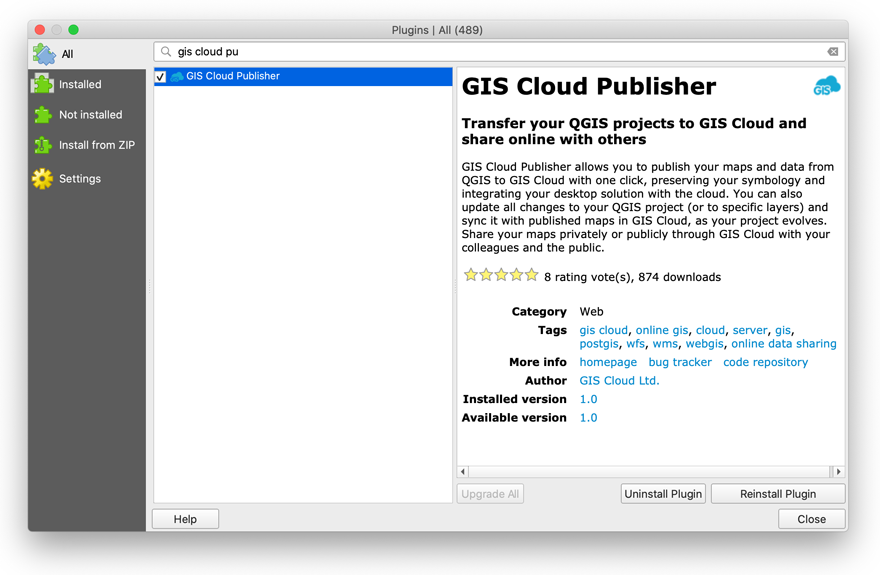Screen dimensions: 880x575
Task: Click the 'online gis' tag link
Action: point(662,330)
